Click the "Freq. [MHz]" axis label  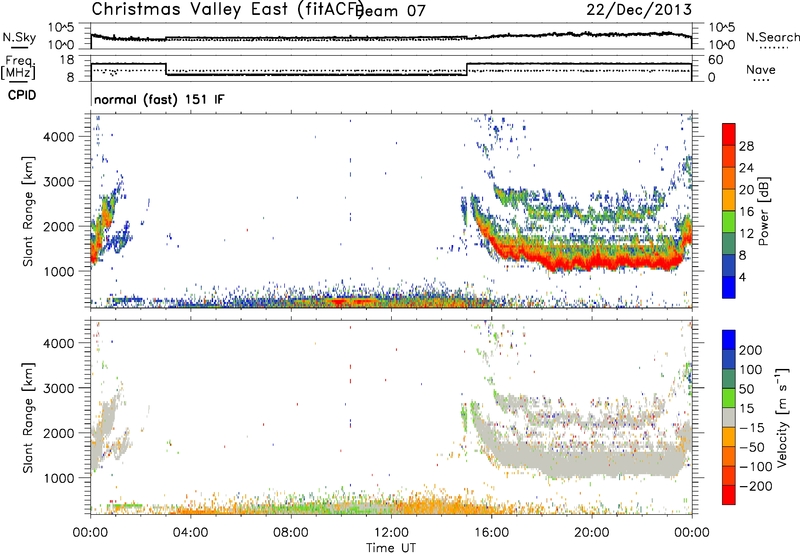click(18, 68)
